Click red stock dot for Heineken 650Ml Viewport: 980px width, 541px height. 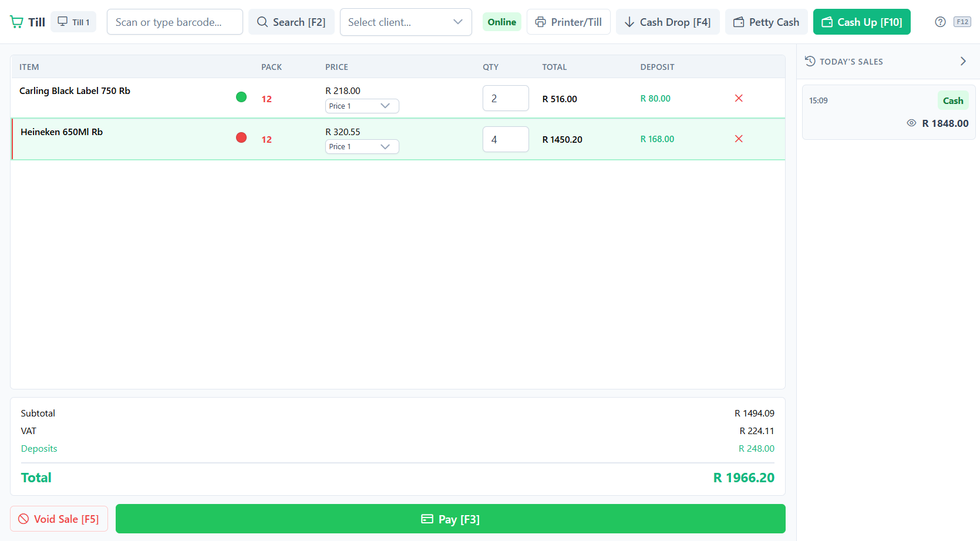[x=241, y=137]
